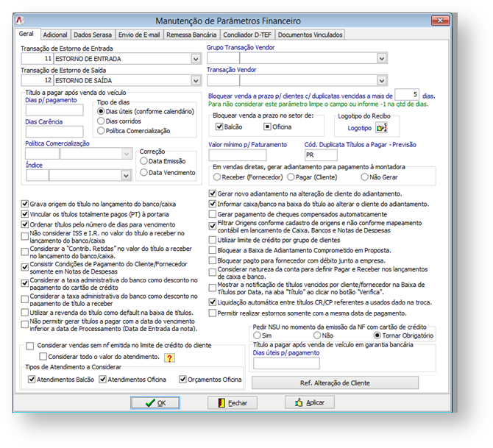Click the Cód. Duplicata field containing PR
Image resolution: width=493 pixels, height=448 pixels.
[x=321, y=155]
